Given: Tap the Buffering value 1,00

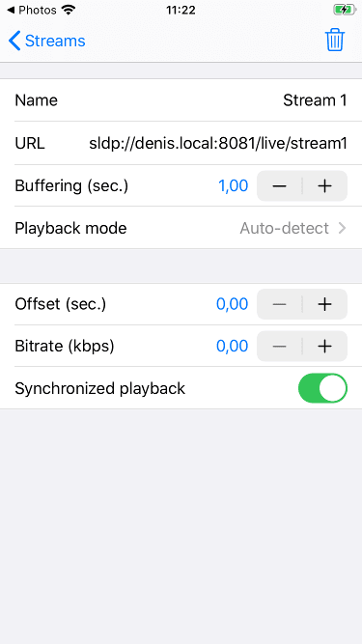Looking at the screenshot, I should coord(233,186).
